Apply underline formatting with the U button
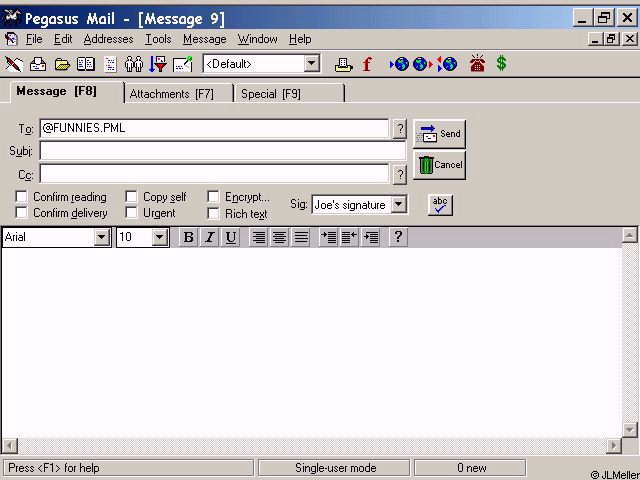 pos(231,237)
